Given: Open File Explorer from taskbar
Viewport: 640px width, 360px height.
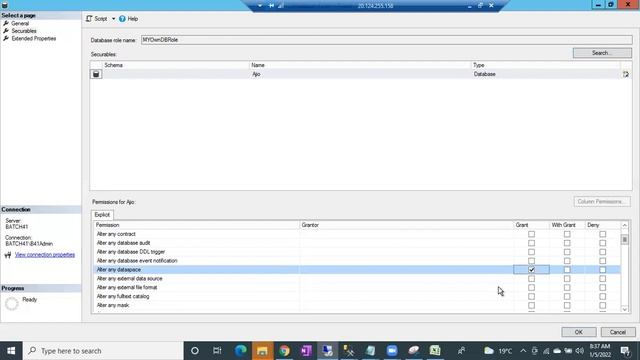Looking at the screenshot, I should pyautogui.click(x=262, y=351).
